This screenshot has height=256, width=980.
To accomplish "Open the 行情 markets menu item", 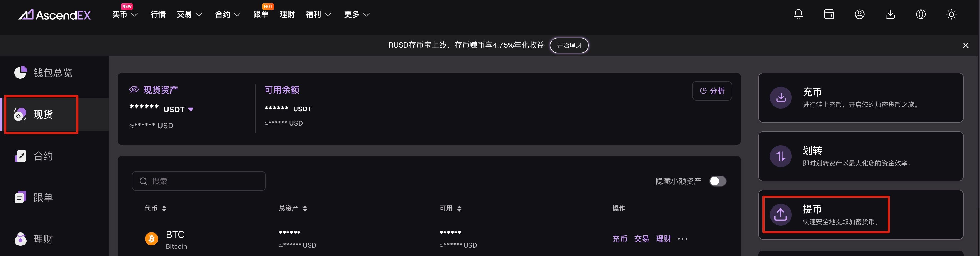I will pos(158,14).
